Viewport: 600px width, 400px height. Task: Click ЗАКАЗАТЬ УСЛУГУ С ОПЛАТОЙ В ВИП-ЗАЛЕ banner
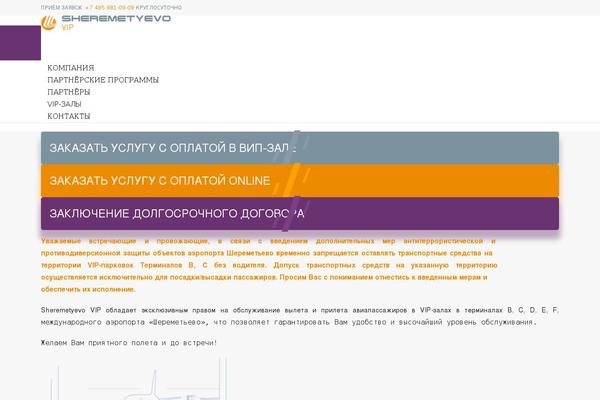[x=300, y=148]
